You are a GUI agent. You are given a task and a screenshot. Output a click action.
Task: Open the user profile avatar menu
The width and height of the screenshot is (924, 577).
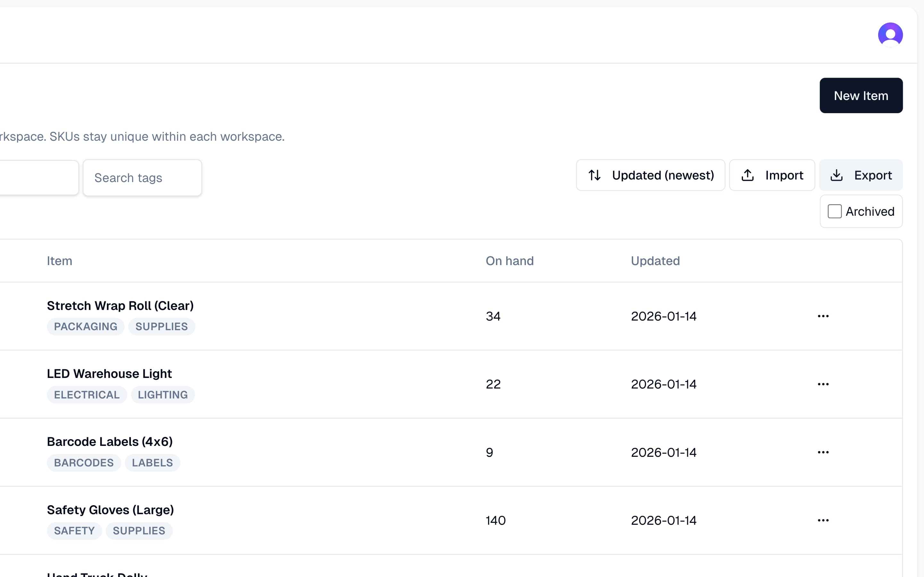[890, 34]
